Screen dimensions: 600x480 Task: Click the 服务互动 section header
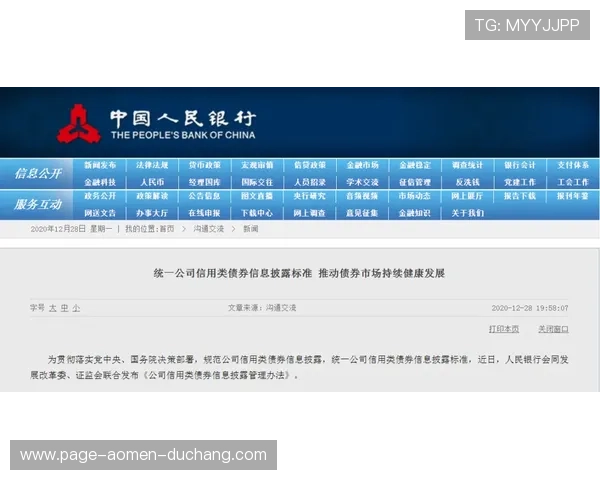pos(38,204)
